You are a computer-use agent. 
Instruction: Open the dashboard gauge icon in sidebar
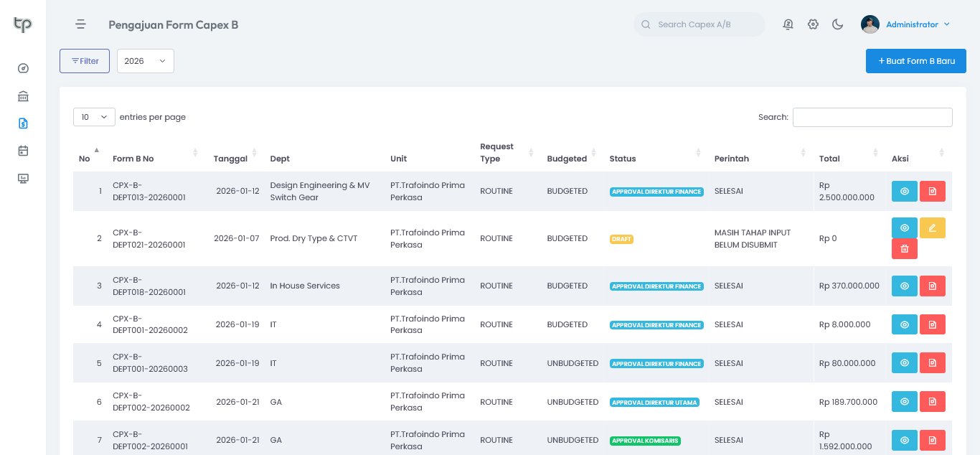[x=23, y=69]
